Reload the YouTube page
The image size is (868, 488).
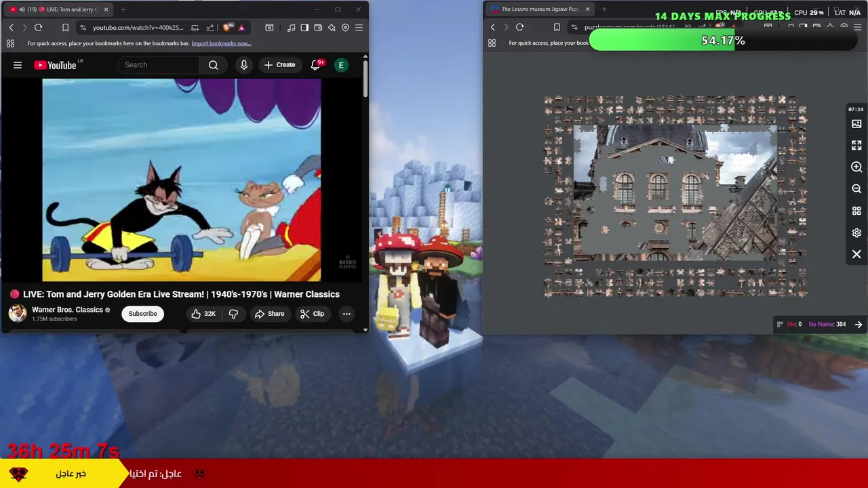coord(38,28)
